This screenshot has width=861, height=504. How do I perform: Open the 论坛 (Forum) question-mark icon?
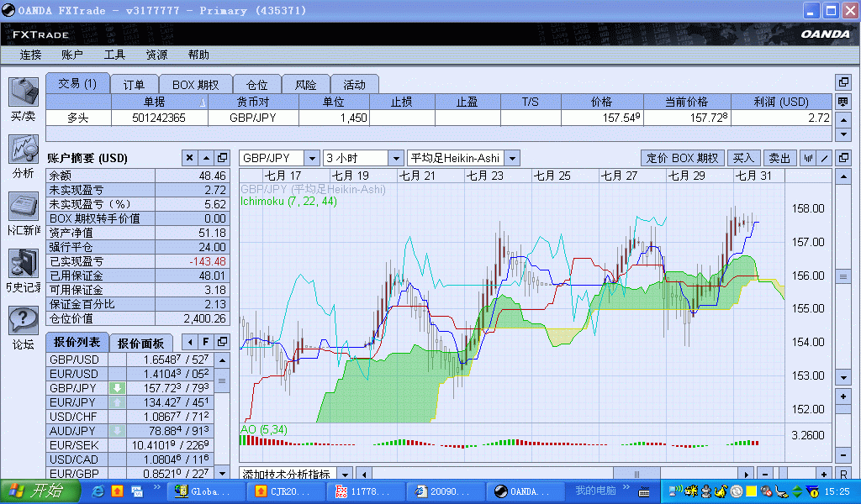(23, 320)
